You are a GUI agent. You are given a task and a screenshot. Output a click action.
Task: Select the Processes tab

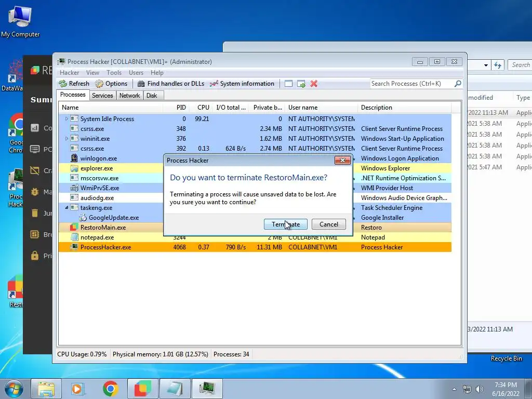(x=73, y=95)
